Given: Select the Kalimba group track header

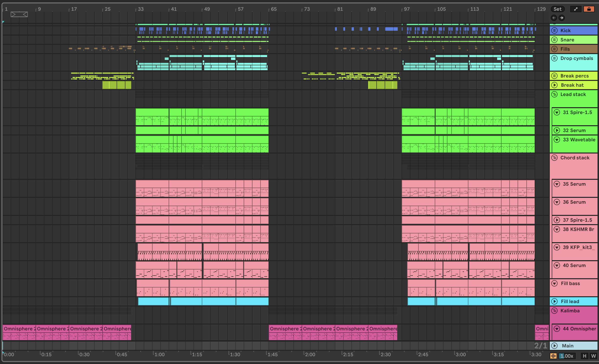Looking at the screenshot, I should tap(570, 311).
